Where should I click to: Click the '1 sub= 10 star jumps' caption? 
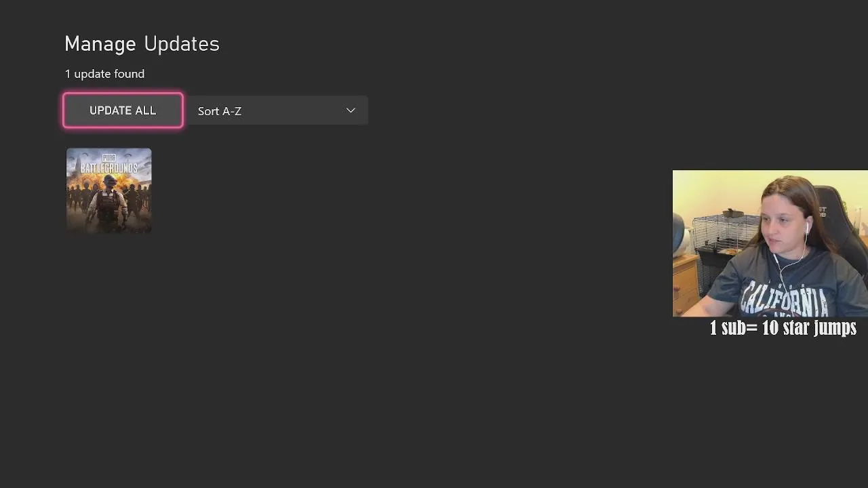point(783,328)
